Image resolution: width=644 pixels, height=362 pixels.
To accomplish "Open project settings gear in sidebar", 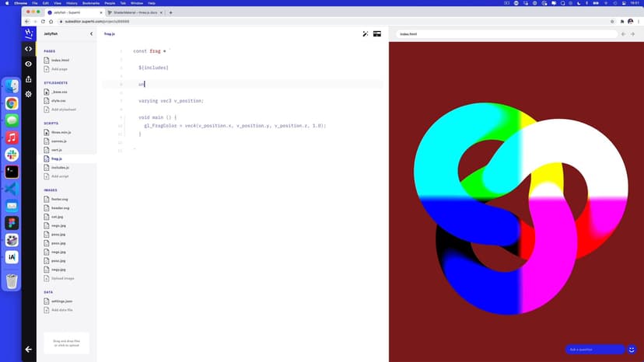I will pyautogui.click(x=29, y=94).
